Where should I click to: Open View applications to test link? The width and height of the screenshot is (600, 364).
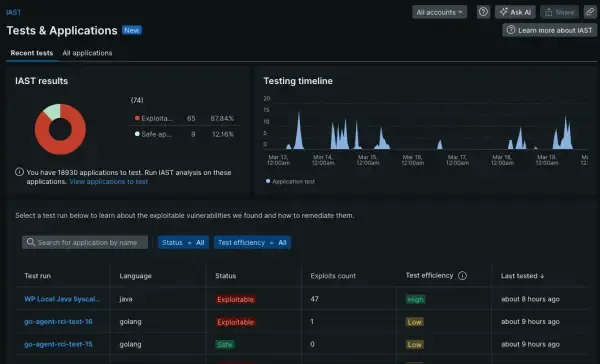[x=108, y=181]
